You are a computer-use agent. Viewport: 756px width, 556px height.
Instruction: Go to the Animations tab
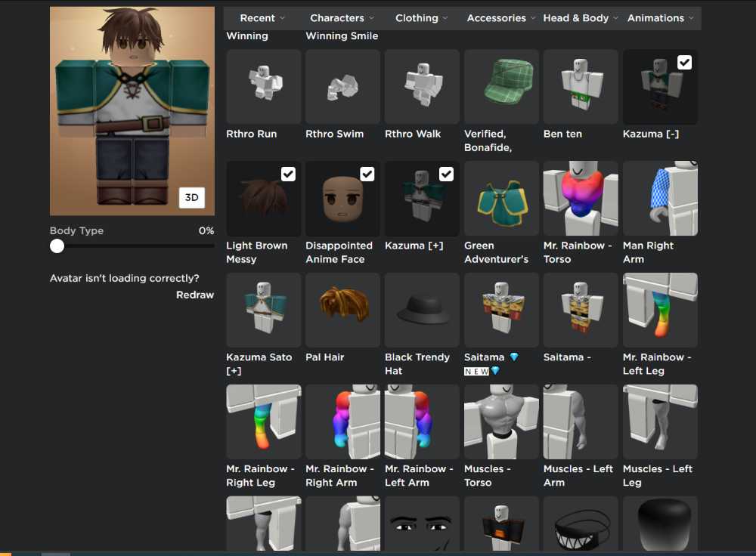coord(655,18)
